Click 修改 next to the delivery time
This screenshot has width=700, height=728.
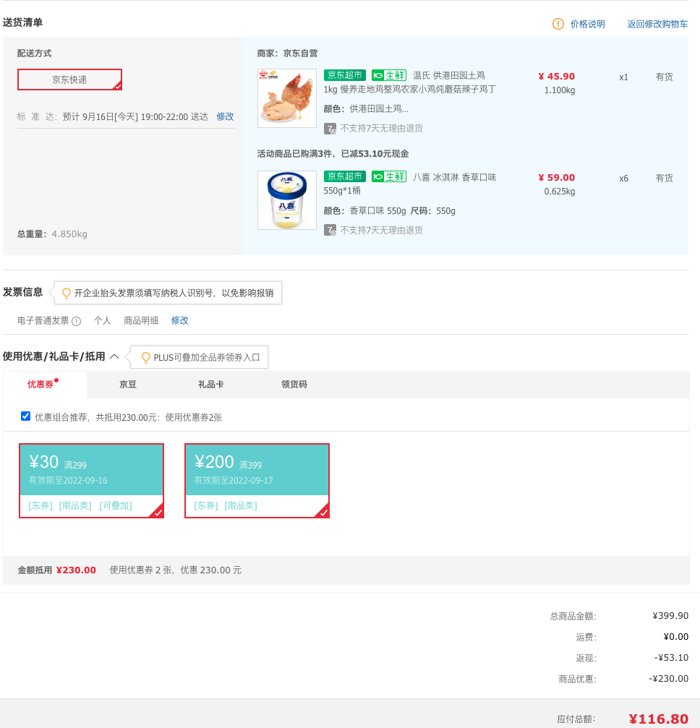[x=226, y=116]
